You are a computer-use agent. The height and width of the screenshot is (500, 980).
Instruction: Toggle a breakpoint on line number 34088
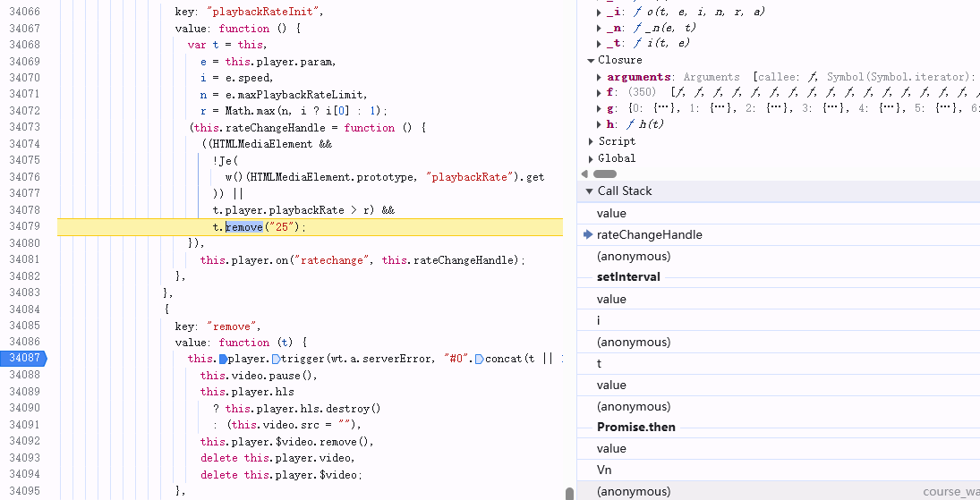coord(23,376)
